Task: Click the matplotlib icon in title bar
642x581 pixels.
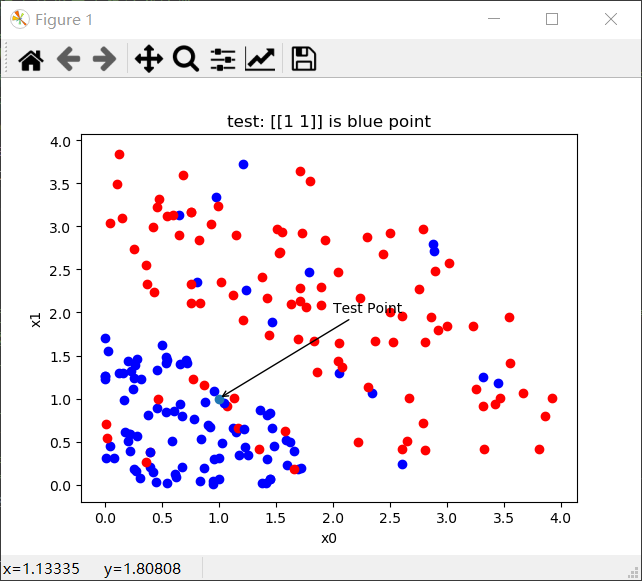Action: coord(19,19)
